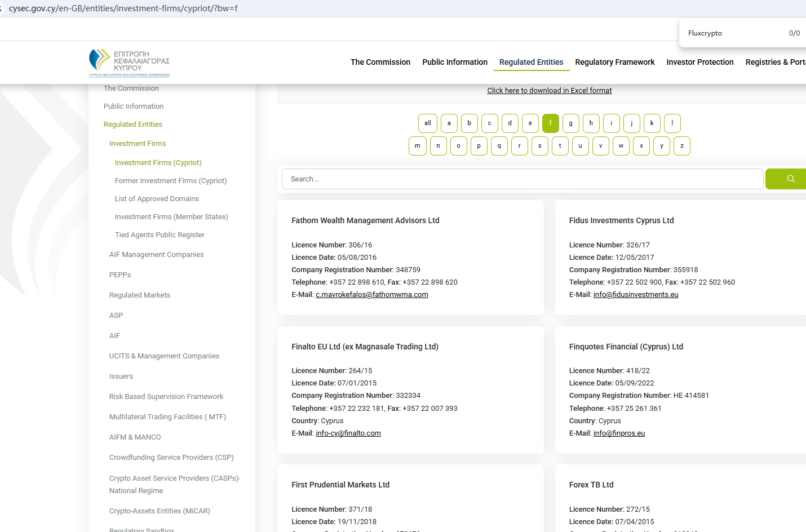
Task: Open the Regulated Entities top menu
Action: 531,62
